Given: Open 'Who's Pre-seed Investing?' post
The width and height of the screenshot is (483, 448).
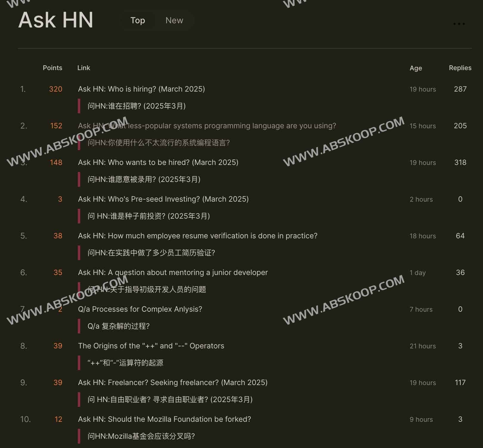Looking at the screenshot, I should click(163, 199).
